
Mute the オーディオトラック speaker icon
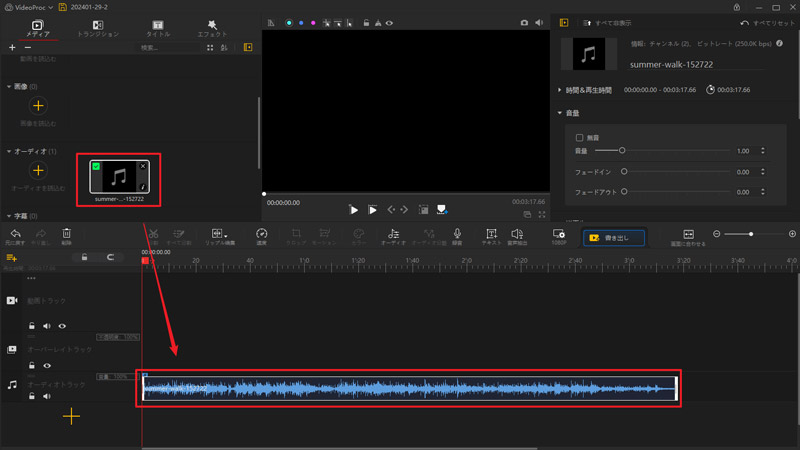click(47, 396)
